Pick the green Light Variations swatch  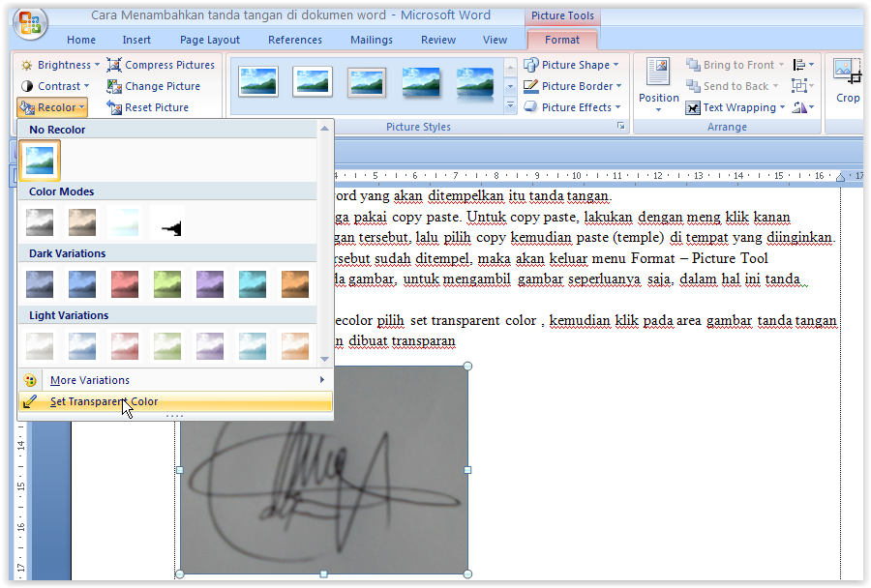point(167,346)
